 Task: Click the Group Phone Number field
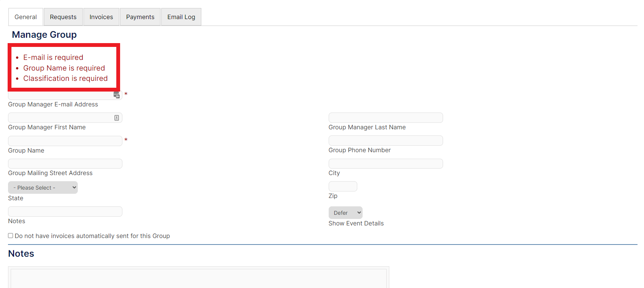point(385,140)
